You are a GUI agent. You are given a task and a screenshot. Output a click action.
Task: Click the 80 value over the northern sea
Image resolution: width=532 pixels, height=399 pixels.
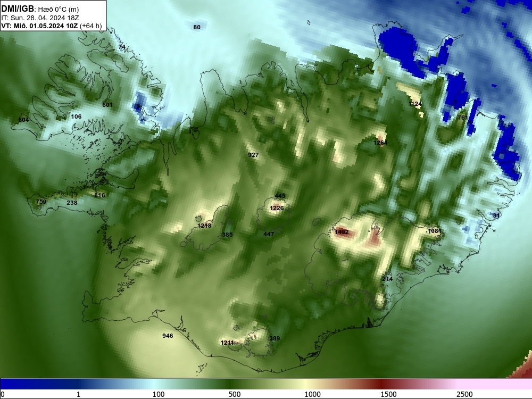tap(197, 27)
